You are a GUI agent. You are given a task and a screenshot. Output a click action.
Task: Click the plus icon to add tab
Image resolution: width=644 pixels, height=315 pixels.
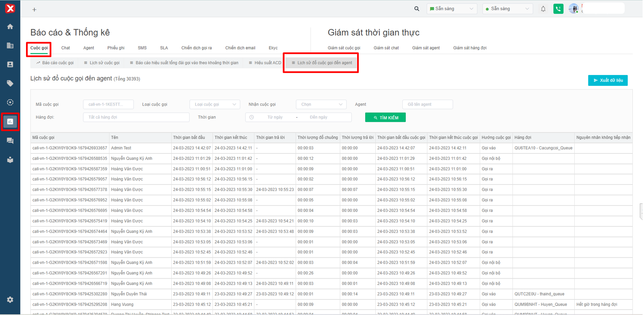(34, 10)
